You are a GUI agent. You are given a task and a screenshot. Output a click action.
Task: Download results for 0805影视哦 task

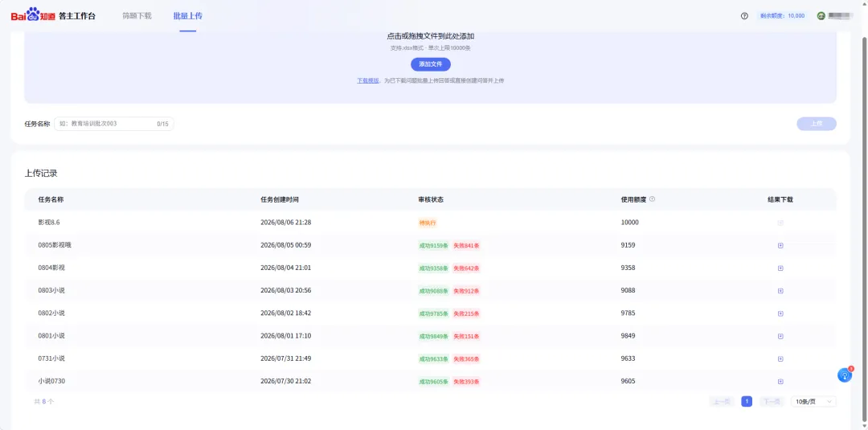pyautogui.click(x=780, y=245)
